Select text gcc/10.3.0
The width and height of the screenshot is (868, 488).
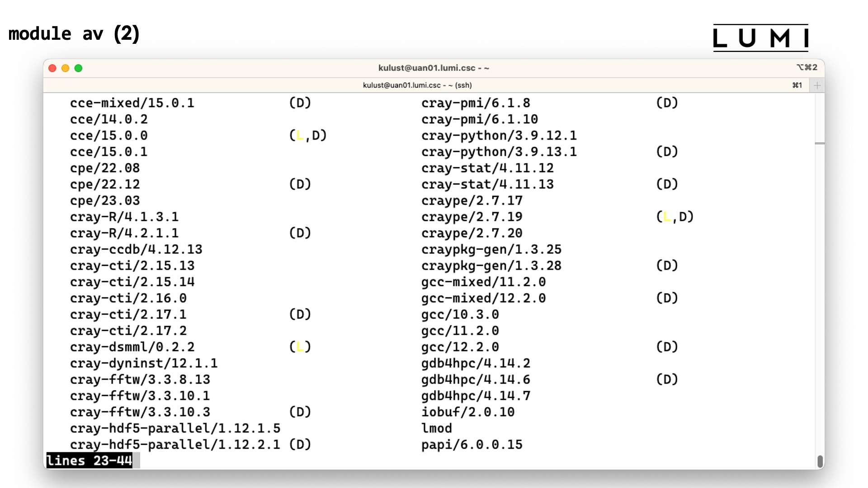460,314
